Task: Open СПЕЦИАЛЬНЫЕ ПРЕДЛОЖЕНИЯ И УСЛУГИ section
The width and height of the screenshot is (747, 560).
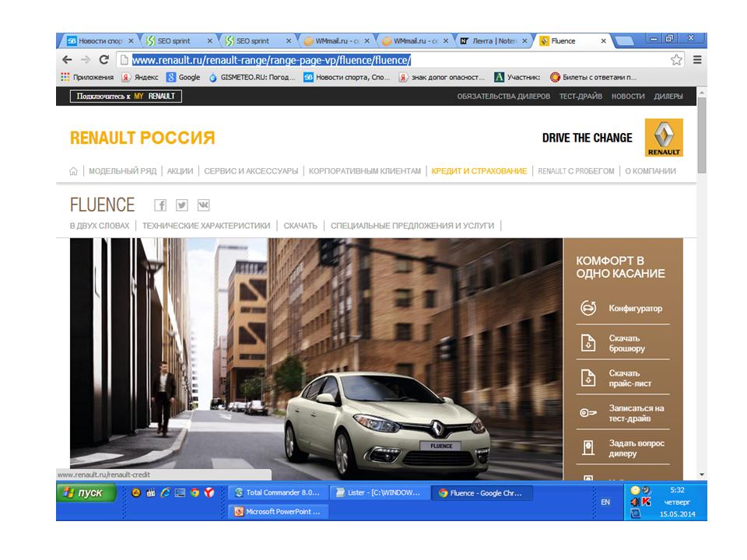Action: point(412,226)
